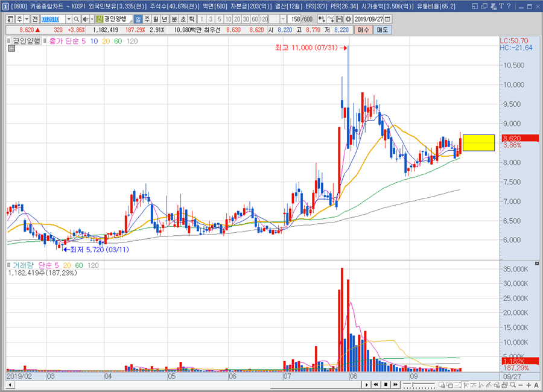
Task: Select interval preset 1
Action: (202, 19)
